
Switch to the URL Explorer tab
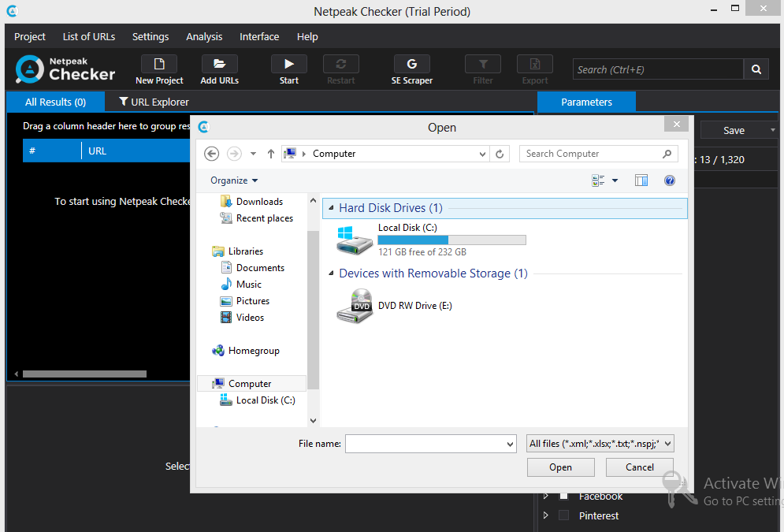tap(154, 102)
